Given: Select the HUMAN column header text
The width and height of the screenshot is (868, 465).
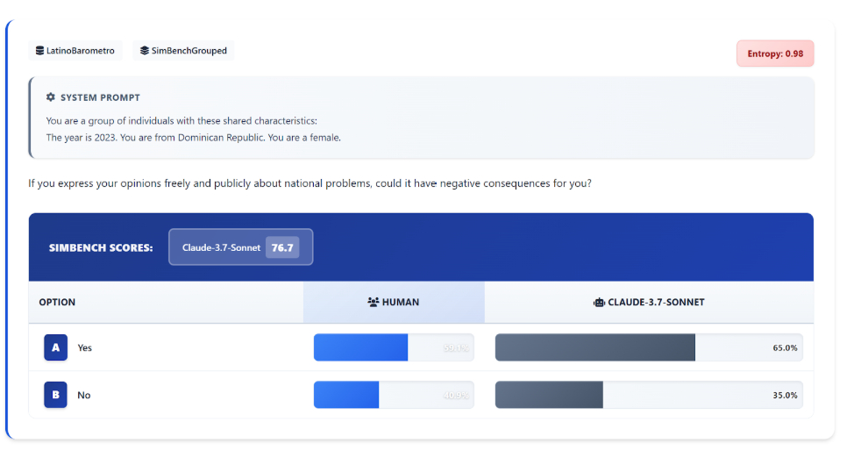Looking at the screenshot, I should 401,303.
